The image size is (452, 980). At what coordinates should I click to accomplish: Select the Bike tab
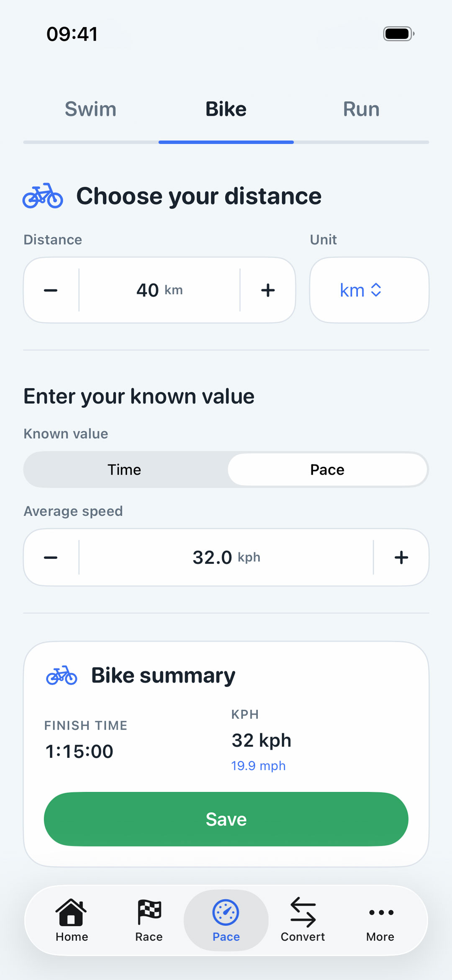[226, 109]
